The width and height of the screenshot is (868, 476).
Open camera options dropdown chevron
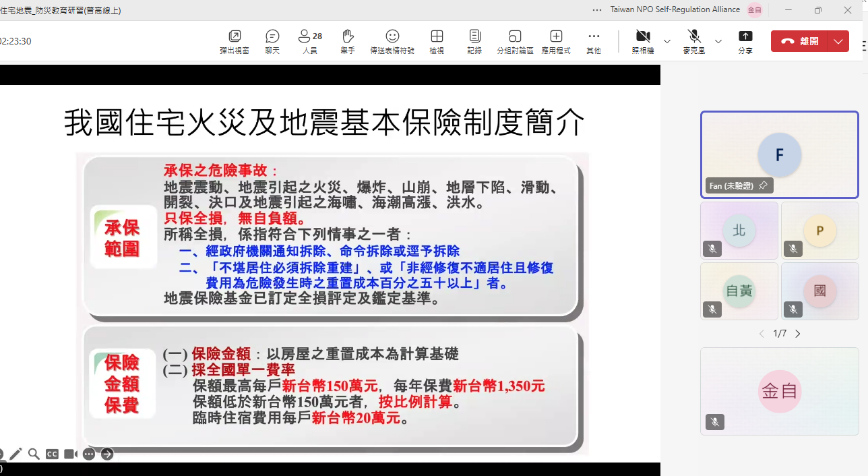667,41
